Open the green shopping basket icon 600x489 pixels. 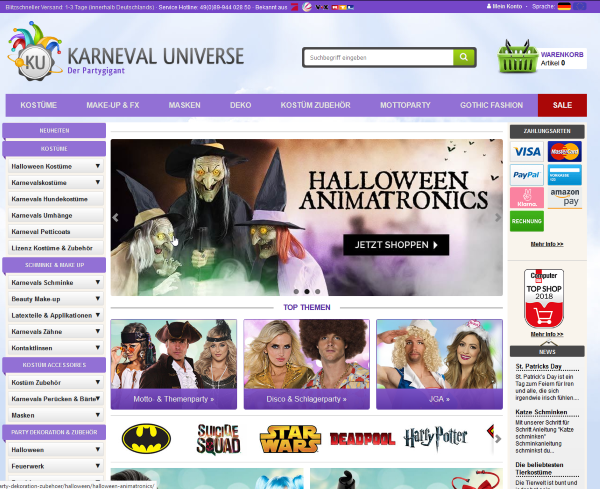tap(518, 57)
